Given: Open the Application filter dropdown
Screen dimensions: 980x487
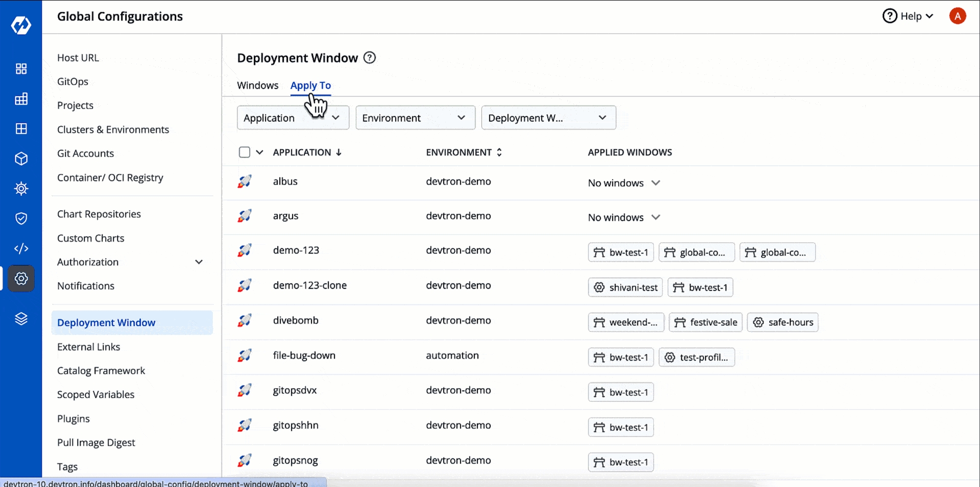Looking at the screenshot, I should (x=292, y=118).
